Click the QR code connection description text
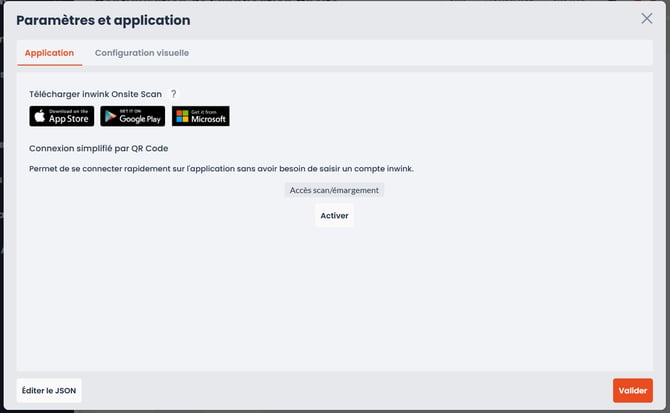Screen dimensions: 670x413 point(221,168)
